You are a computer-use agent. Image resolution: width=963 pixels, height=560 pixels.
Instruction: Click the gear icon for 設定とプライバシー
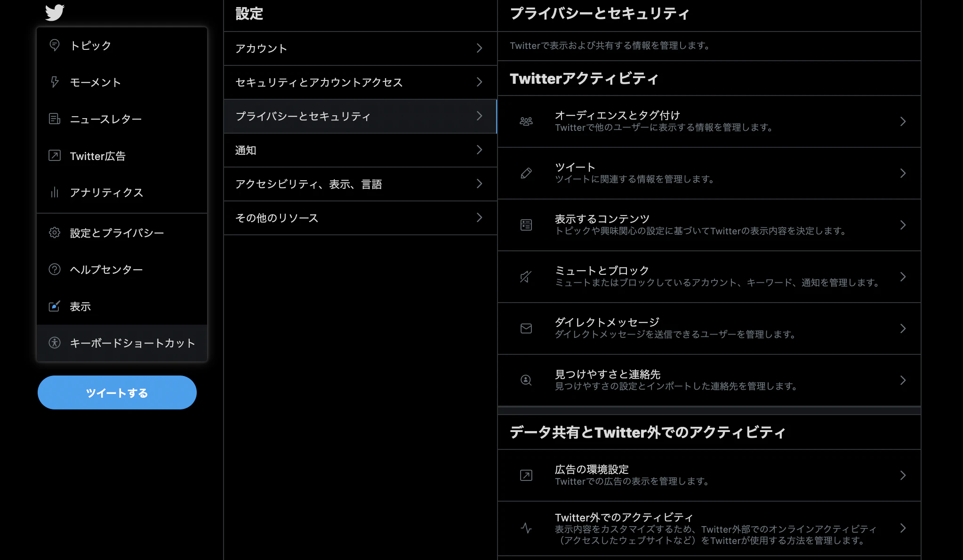[x=55, y=232]
